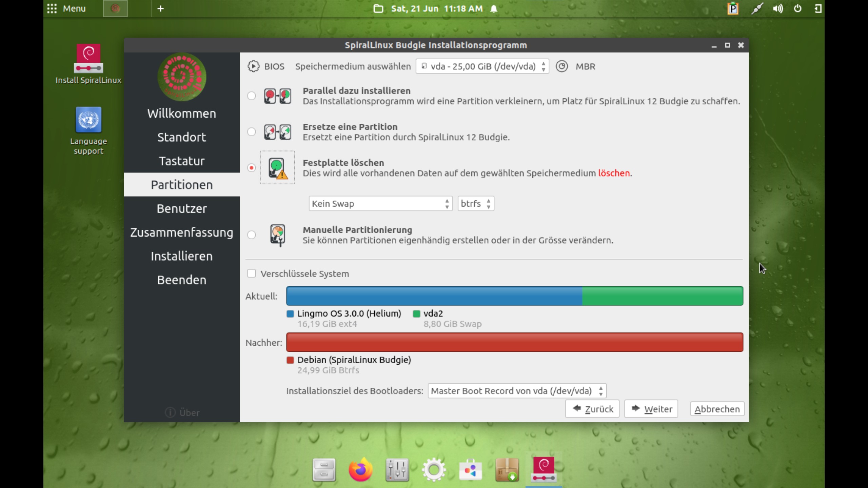868x488 pixels.
Task: Click the blue Lingmo OS segment in Aktuell bar
Action: 434,296
